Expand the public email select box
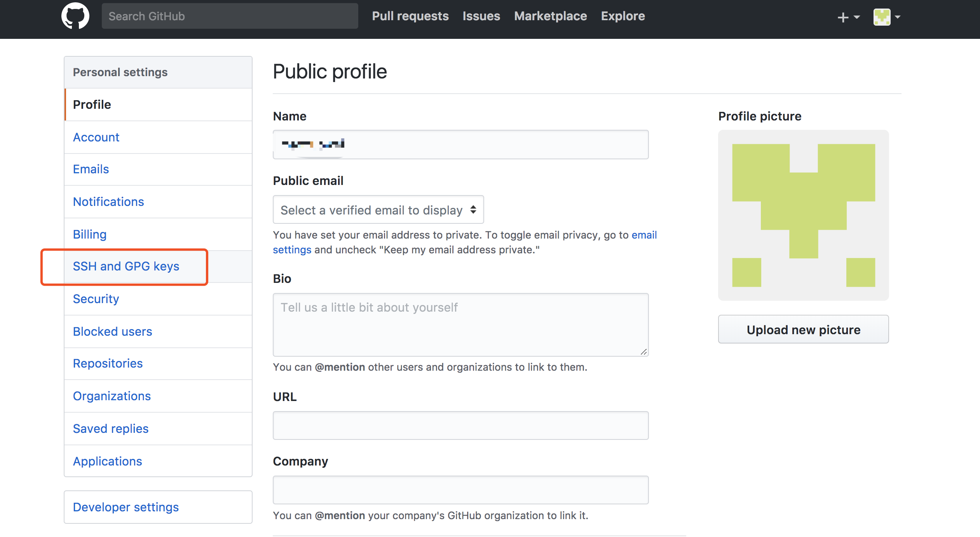Image resolution: width=980 pixels, height=537 pixels. click(378, 210)
